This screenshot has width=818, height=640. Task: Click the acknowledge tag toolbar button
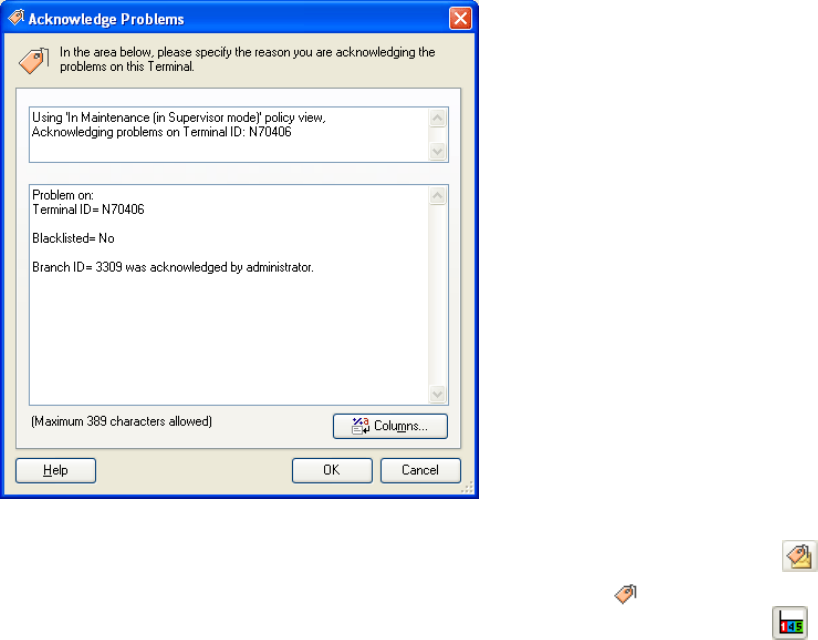[x=799, y=556]
